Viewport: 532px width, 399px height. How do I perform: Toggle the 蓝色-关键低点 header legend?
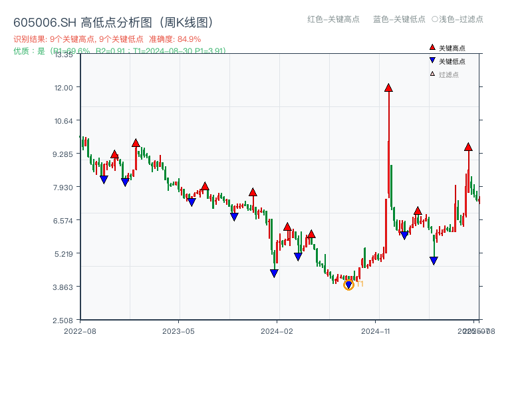click(399, 19)
